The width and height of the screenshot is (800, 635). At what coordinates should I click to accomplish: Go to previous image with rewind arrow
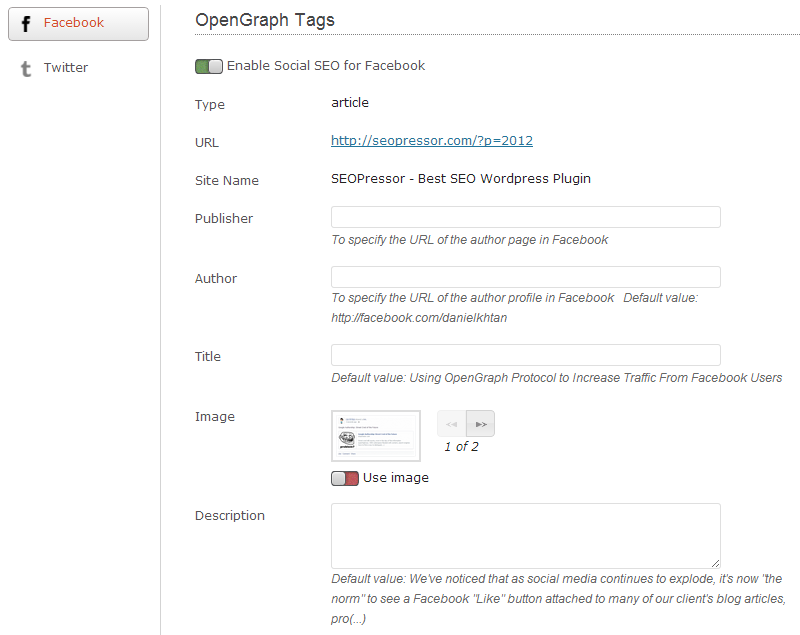point(452,424)
